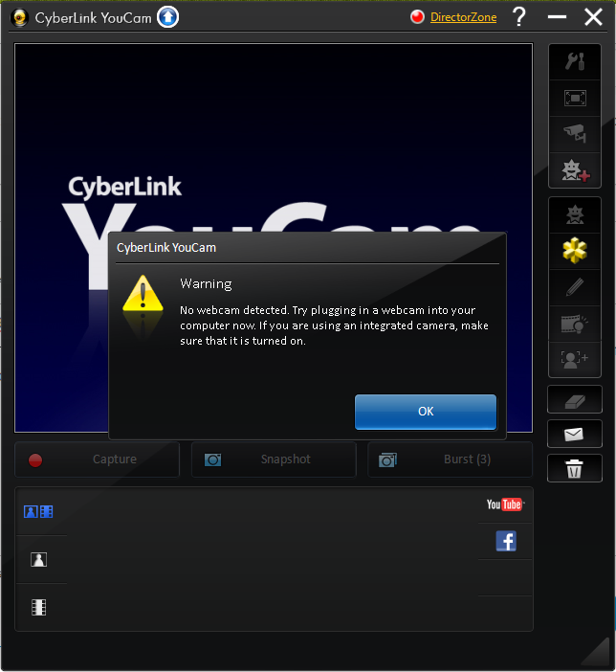
Task: Show all media photos and videos tab
Action: (x=38, y=511)
